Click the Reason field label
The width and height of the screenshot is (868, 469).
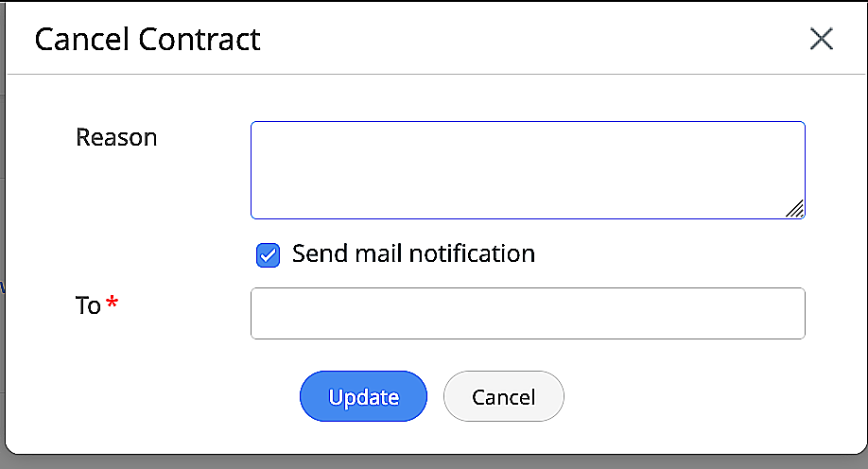[x=116, y=137]
